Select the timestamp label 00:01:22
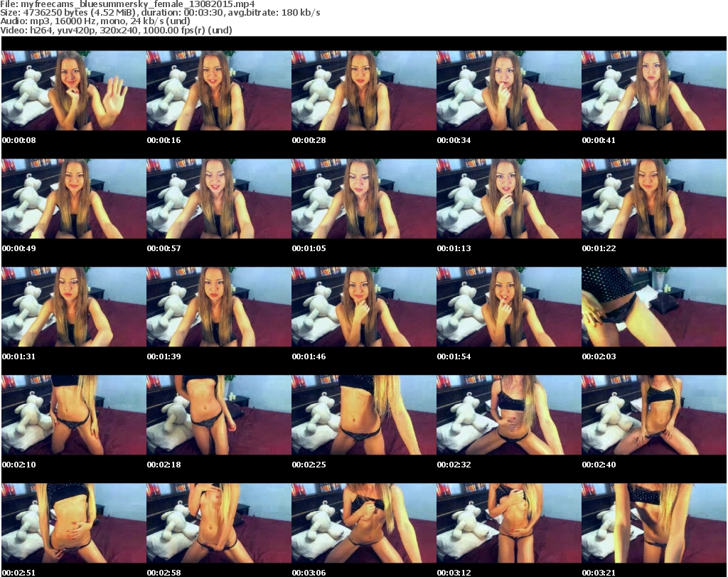 click(599, 248)
